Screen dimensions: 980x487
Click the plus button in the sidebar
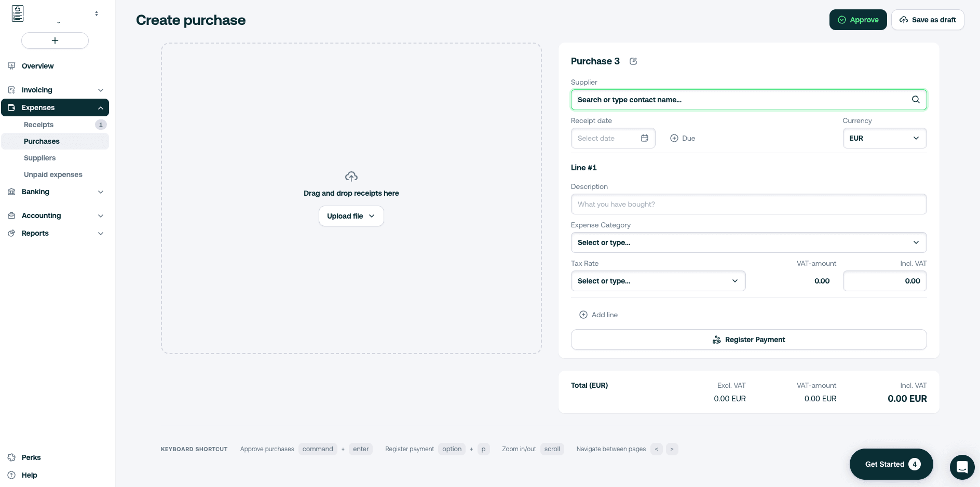55,40
